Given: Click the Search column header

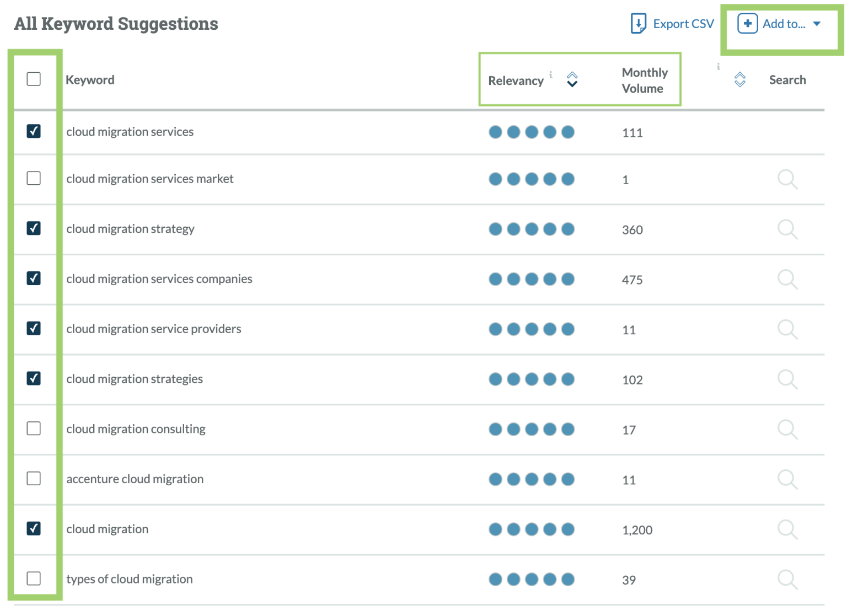Looking at the screenshot, I should click(x=787, y=80).
